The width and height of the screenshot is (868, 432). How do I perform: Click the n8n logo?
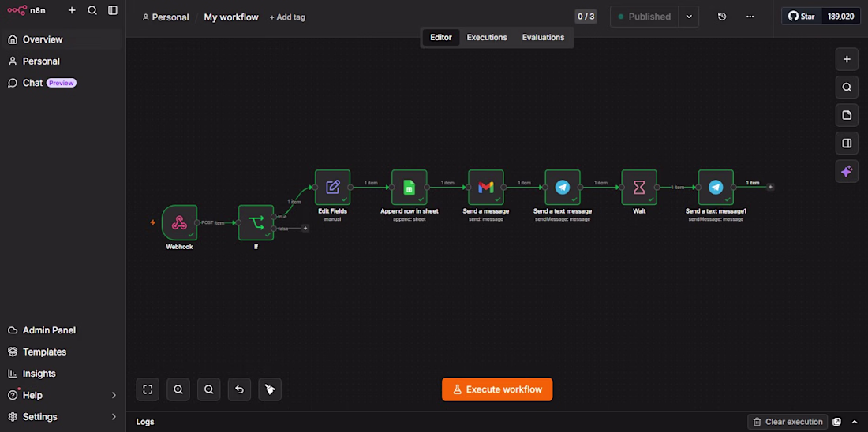click(x=27, y=10)
